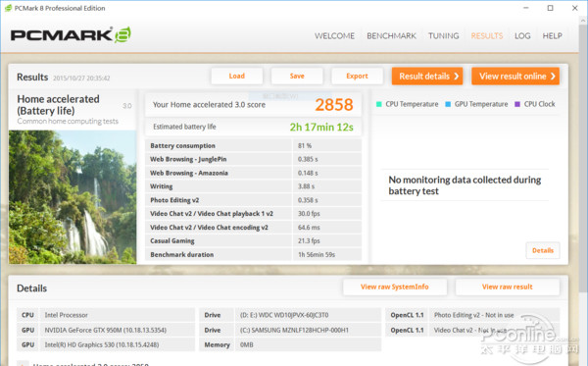Click View raw result
This screenshot has width=588, height=366.
point(507,287)
